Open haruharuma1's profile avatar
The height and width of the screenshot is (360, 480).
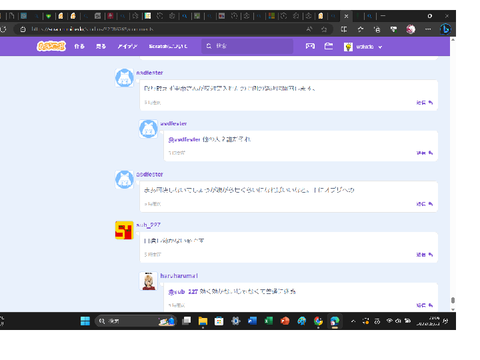tap(148, 281)
